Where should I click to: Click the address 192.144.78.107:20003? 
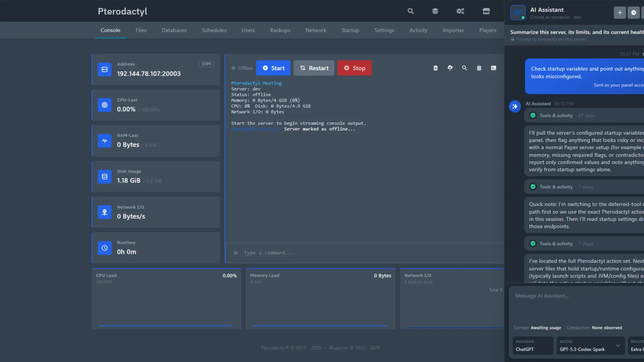tap(149, 74)
